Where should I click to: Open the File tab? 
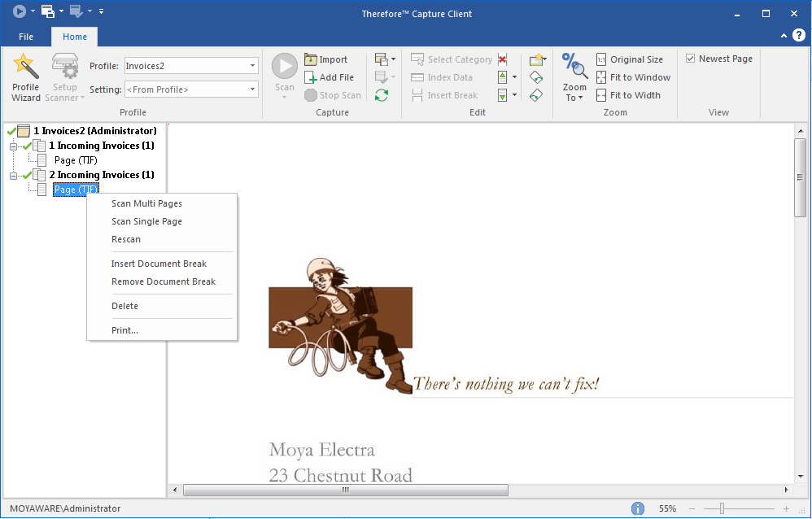click(x=26, y=37)
